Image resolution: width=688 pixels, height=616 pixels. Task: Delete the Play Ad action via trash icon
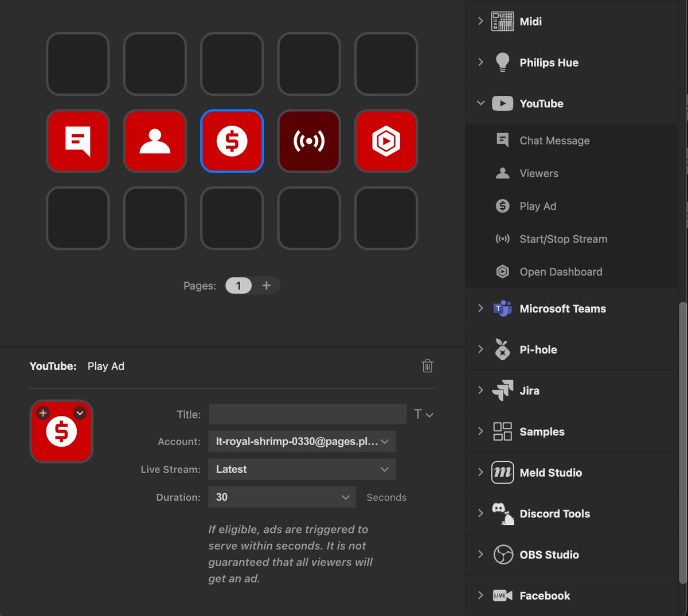(x=427, y=366)
